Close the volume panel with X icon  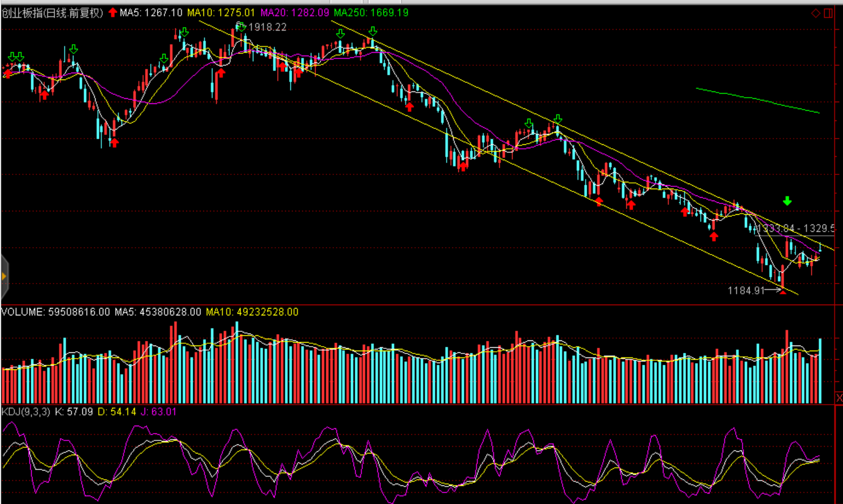coord(839,398)
